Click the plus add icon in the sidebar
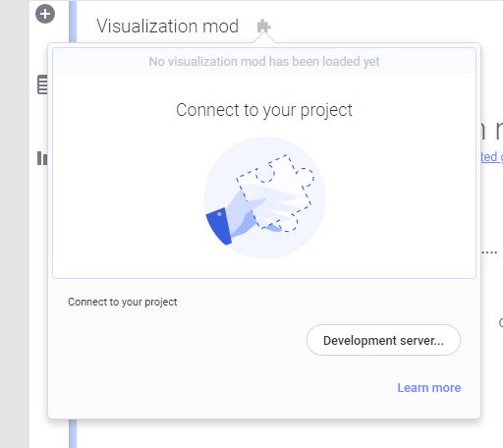 [x=45, y=14]
